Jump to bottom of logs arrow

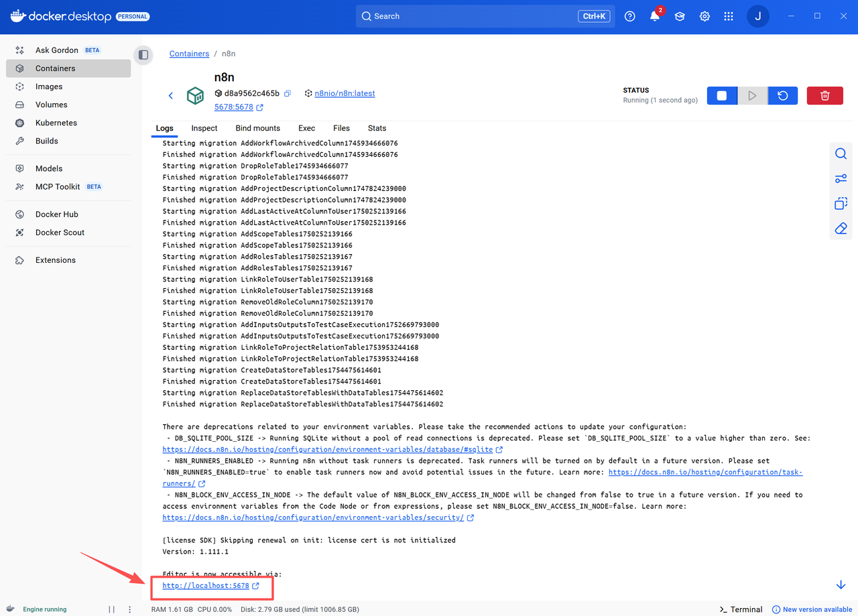point(841,585)
